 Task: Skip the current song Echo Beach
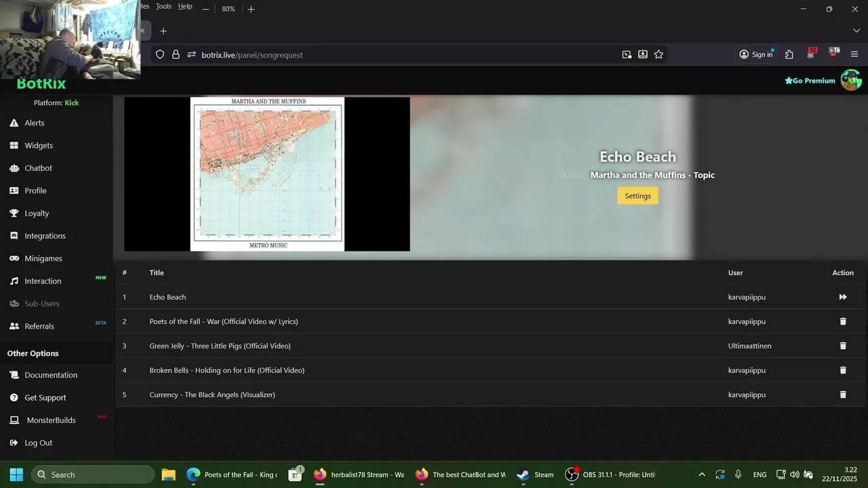pos(843,297)
